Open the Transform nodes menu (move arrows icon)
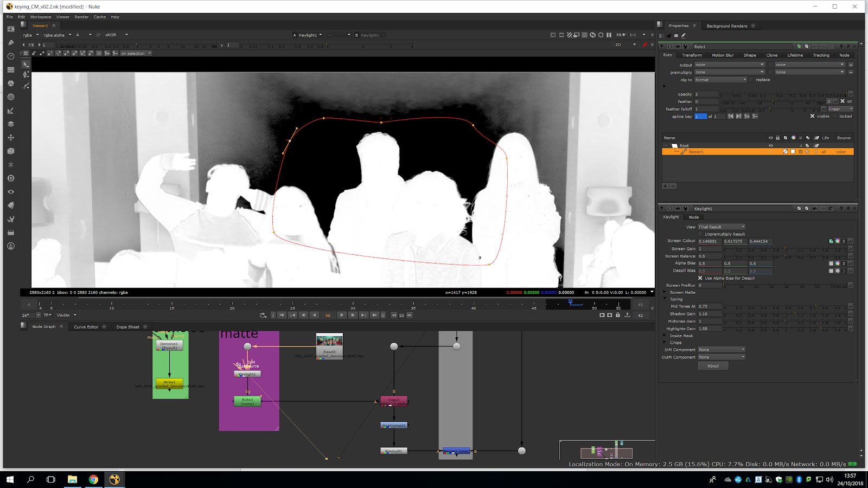Viewport: 868px width, 488px height. click(11, 138)
